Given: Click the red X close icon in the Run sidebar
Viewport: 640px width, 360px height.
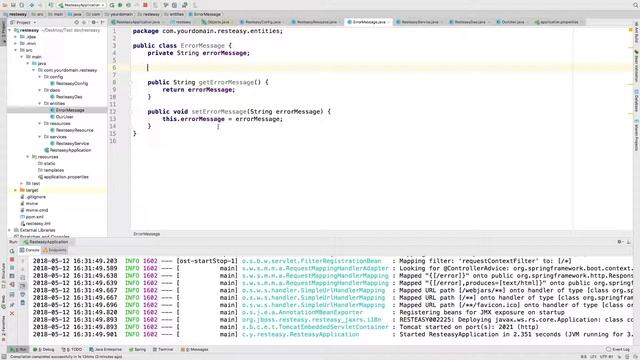Looking at the screenshot, I should coord(12,313).
